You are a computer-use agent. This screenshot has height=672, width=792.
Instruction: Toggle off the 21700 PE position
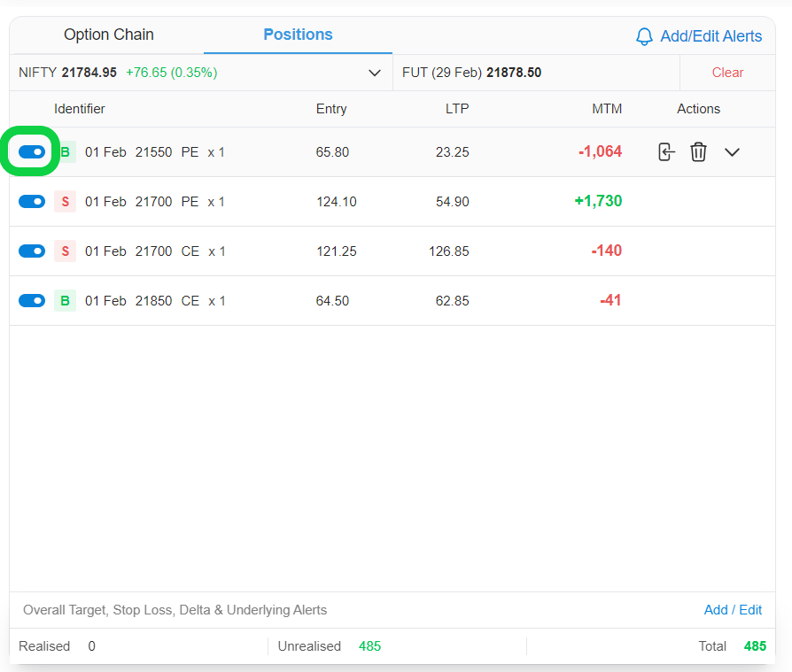[x=32, y=202]
